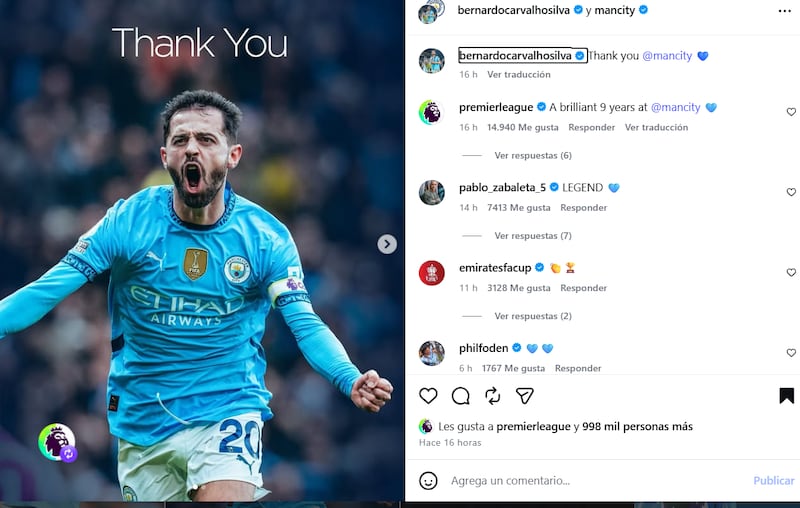Like premierleague's comment with heart
Image resolution: width=800 pixels, height=508 pixels.
pyautogui.click(x=791, y=112)
